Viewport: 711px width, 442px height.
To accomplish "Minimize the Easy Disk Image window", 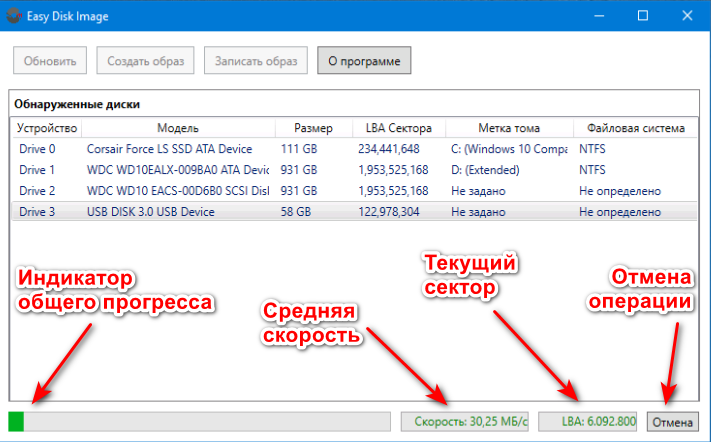I will coord(599,16).
